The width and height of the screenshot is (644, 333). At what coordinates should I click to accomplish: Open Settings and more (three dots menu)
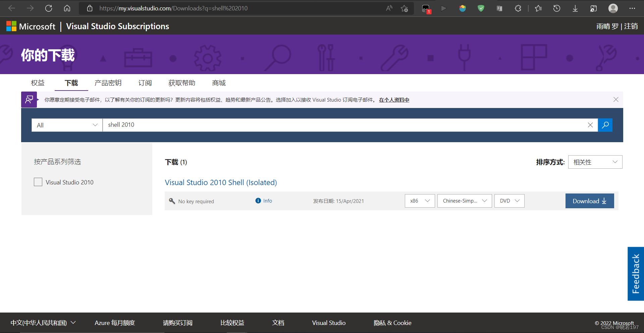633,8
